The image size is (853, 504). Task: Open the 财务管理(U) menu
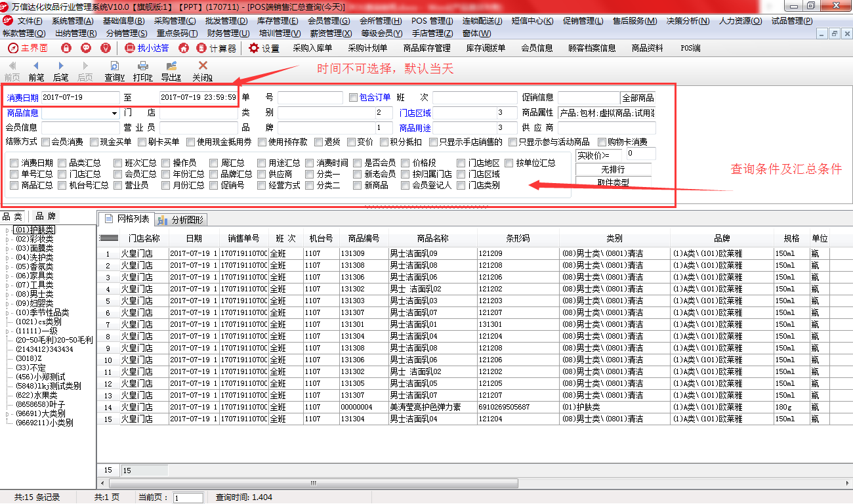(x=228, y=33)
